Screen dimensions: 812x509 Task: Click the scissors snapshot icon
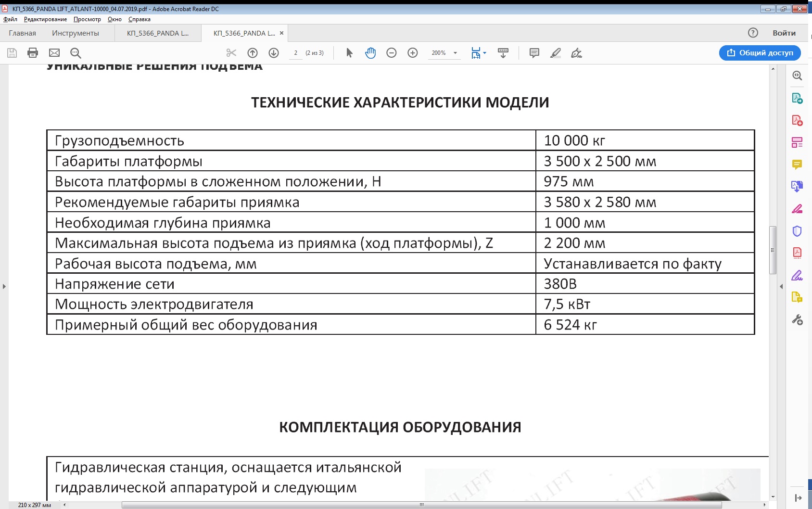click(x=231, y=53)
